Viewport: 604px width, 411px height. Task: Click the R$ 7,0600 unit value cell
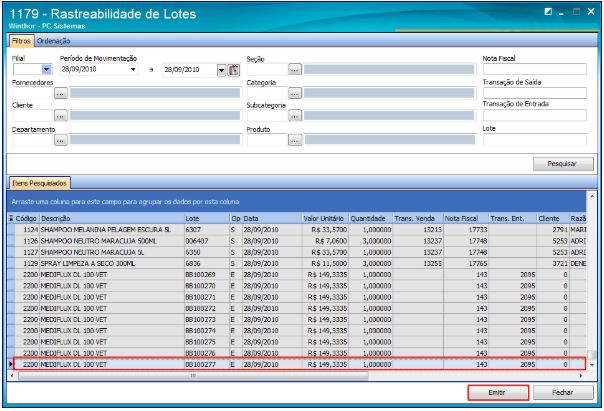coord(325,241)
